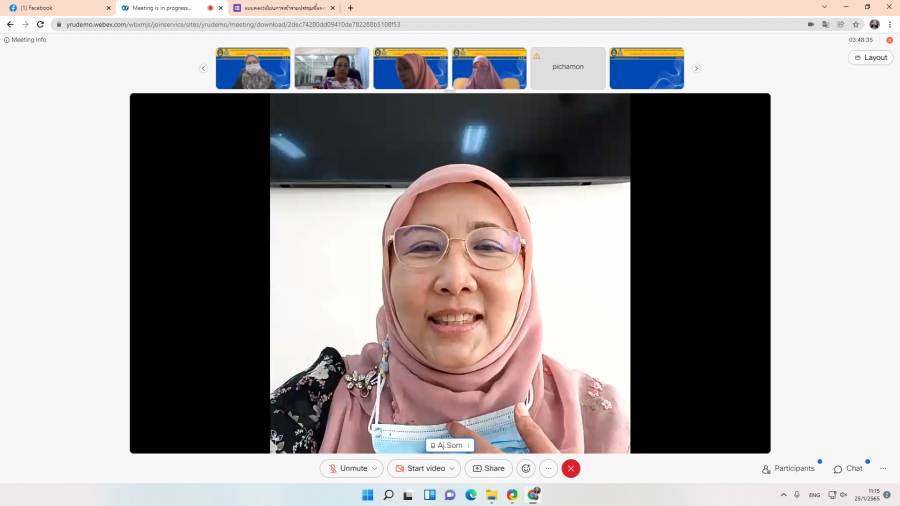Bookmark this page with star icon
Image resolution: width=900 pixels, height=506 pixels.
[x=856, y=24]
